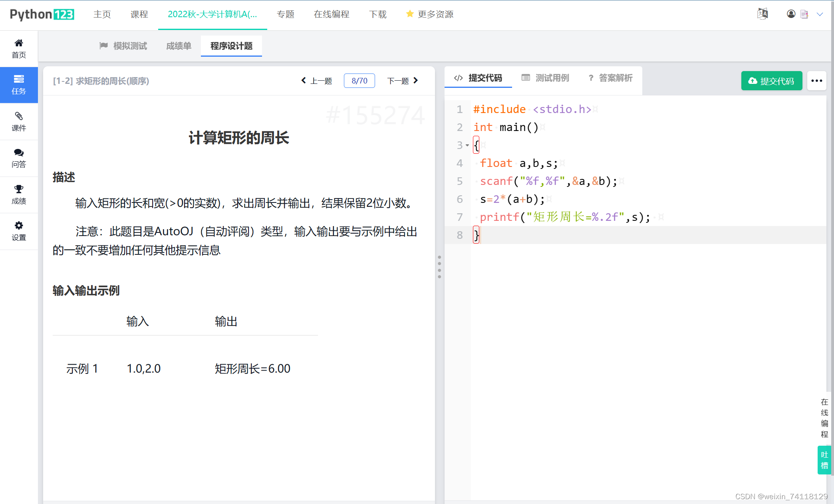Open the 2022秋-大学计算机A nav item

coord(212,14)
